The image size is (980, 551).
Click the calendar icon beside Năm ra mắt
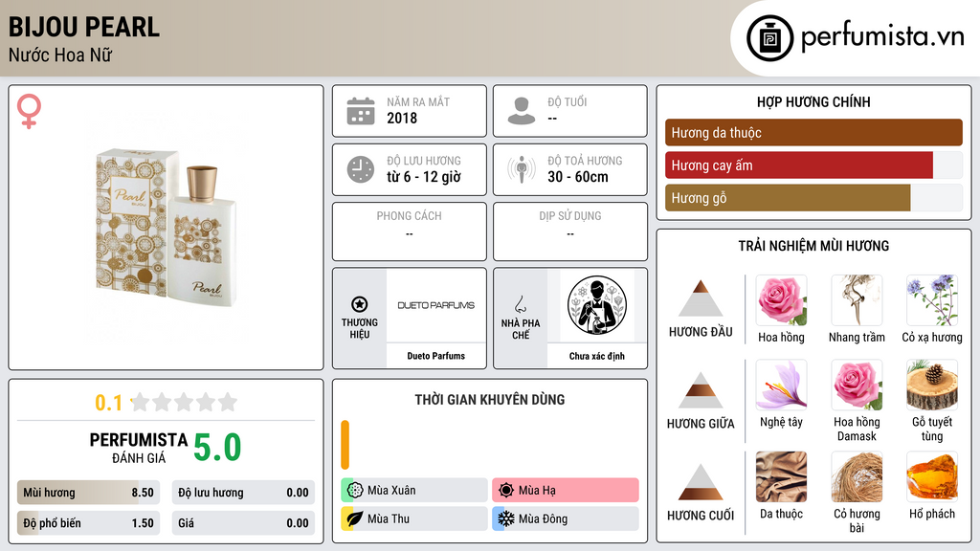(x=361, y=111)
